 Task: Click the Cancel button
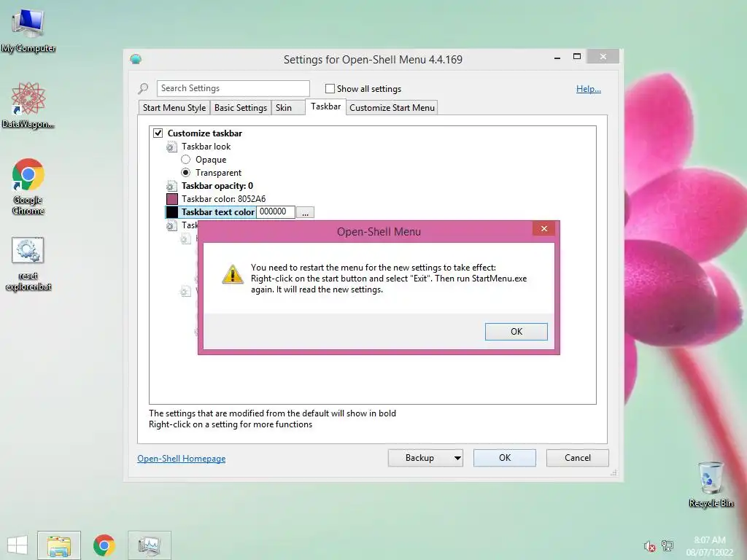pos(578,458)
